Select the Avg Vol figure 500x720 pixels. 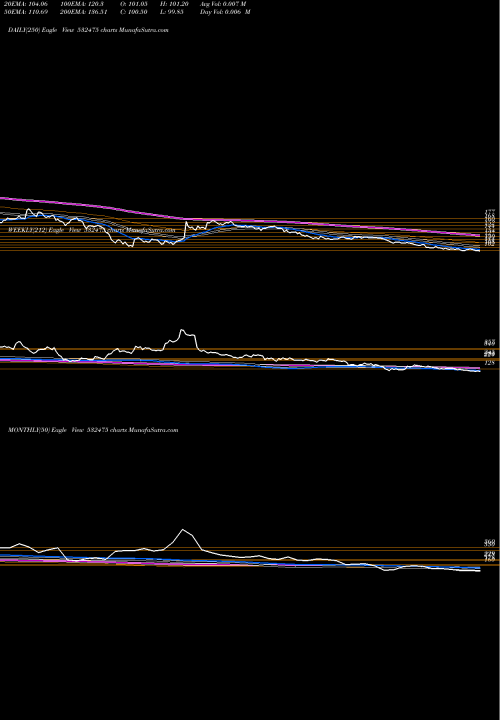[x=223, y=4]
